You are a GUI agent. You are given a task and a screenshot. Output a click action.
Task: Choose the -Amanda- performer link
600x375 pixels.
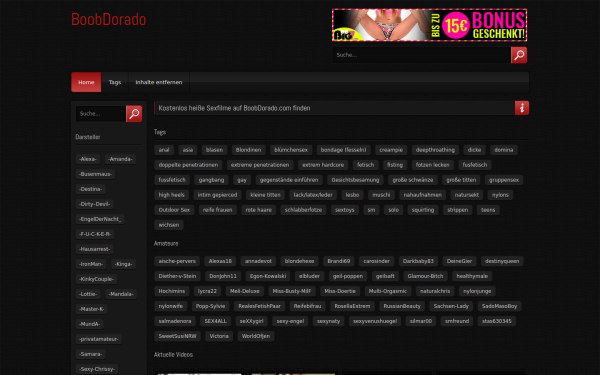(x=120, y=159)
